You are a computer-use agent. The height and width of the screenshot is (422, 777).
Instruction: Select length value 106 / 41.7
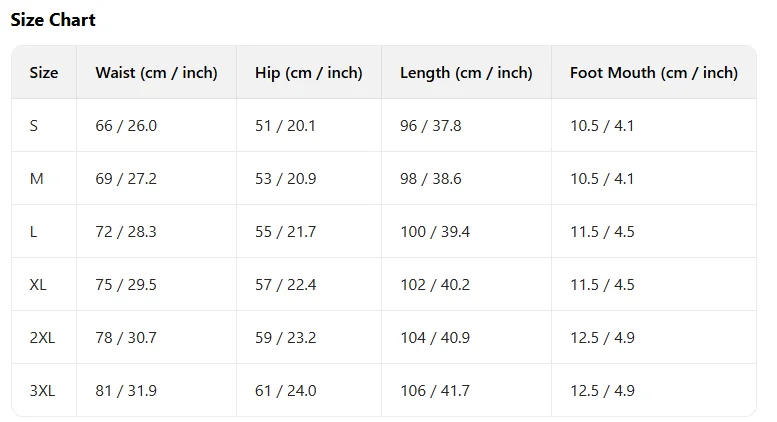[435, 391]
